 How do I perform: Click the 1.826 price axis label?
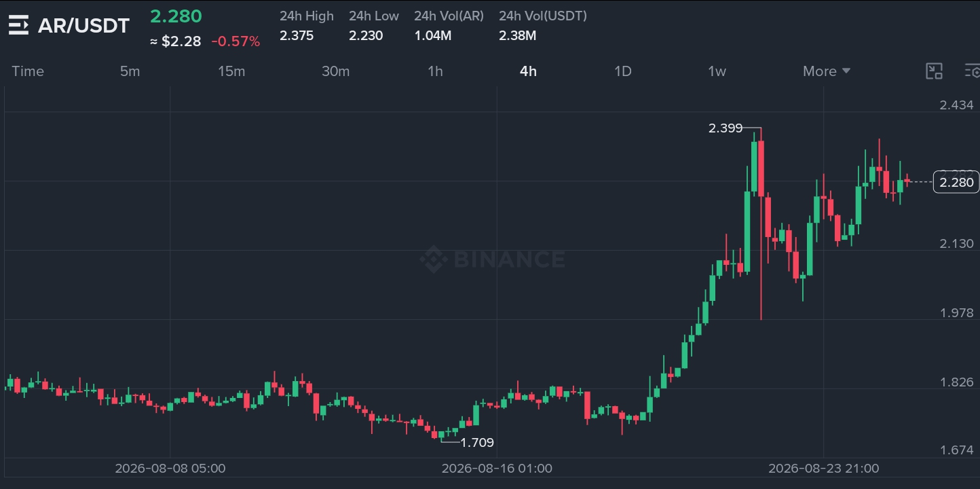pyautogui.click(x=956, y=382)
